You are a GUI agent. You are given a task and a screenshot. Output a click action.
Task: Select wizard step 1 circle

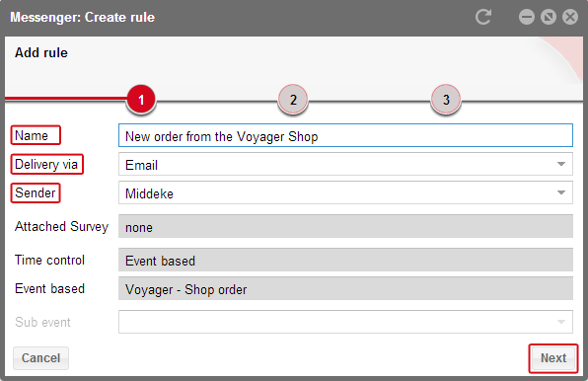[x=141, y=100]
